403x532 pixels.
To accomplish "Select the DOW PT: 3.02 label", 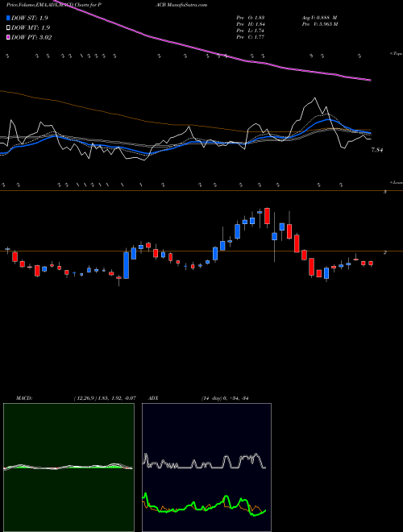I will point(31,38).
